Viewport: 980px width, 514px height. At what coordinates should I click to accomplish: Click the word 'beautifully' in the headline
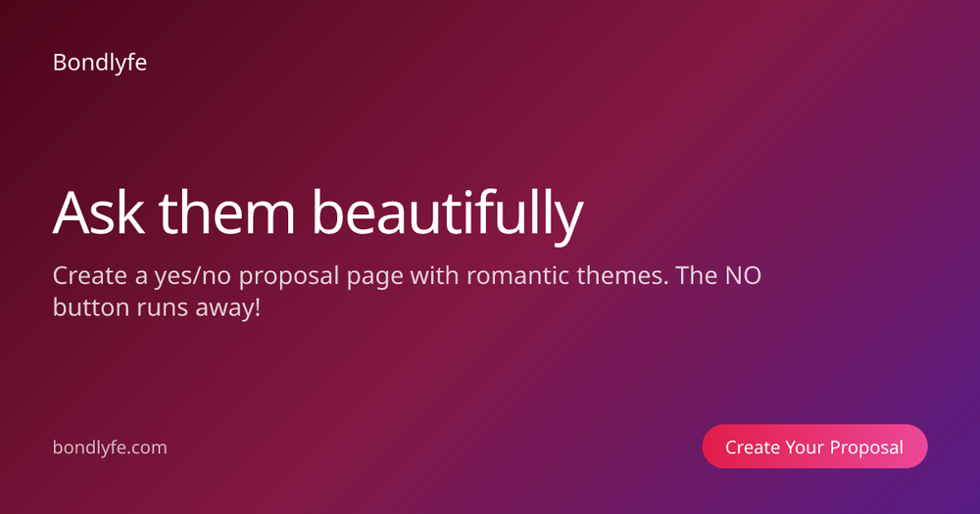tap(448, 215)
